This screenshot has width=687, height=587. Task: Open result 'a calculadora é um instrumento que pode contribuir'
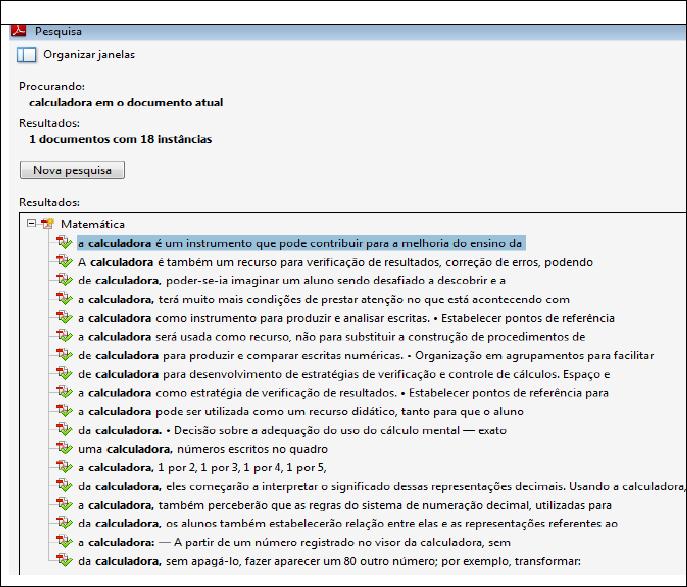point(301,243)
